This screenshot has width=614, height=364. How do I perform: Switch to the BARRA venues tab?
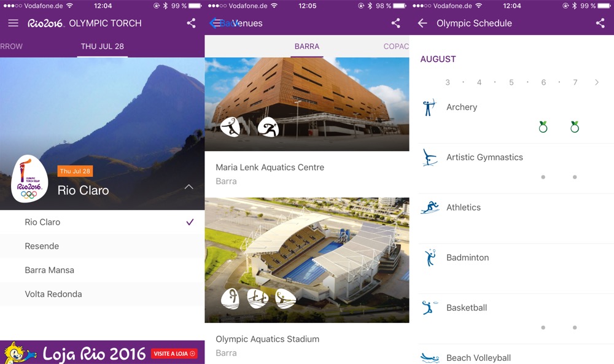point(307,47)
